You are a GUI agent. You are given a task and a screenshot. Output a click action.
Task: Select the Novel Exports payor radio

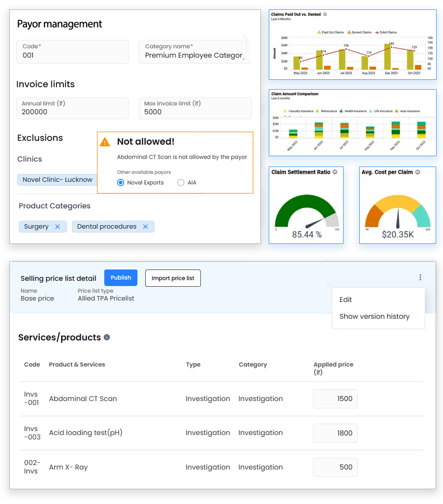121,183
